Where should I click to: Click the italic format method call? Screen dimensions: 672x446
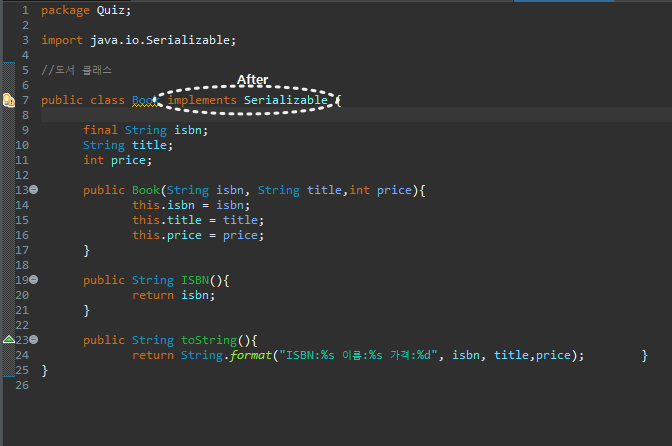tap(251, 355)
